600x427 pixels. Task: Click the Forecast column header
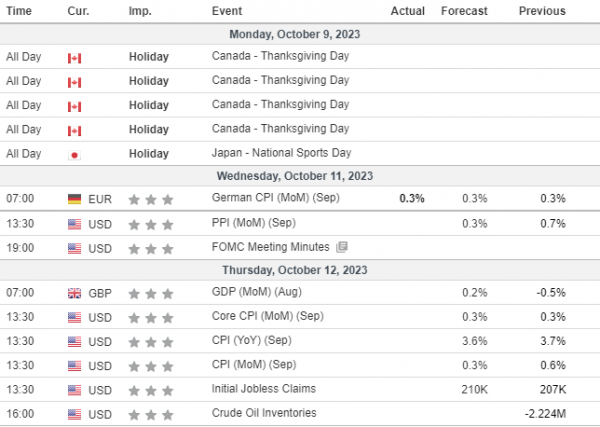[464, 11]
